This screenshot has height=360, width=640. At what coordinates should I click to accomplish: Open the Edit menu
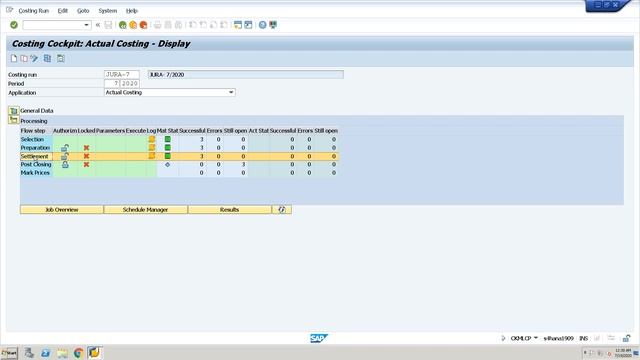[62, 11]
